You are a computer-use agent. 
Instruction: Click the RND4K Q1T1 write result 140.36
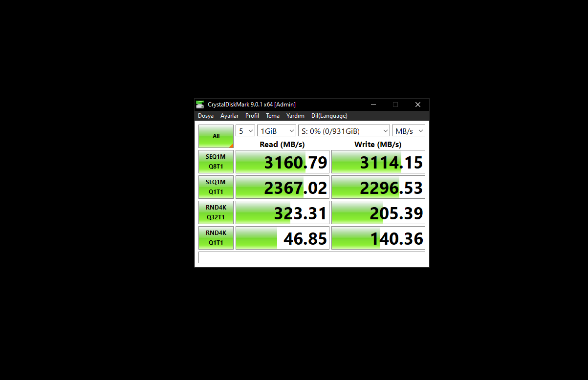(x=378, y=238)
